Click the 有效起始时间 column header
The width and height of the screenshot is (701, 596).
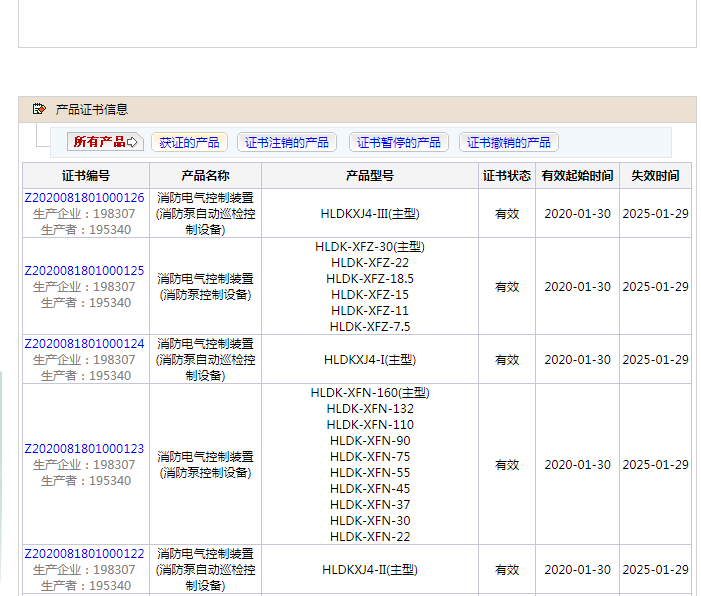point(577,176)
